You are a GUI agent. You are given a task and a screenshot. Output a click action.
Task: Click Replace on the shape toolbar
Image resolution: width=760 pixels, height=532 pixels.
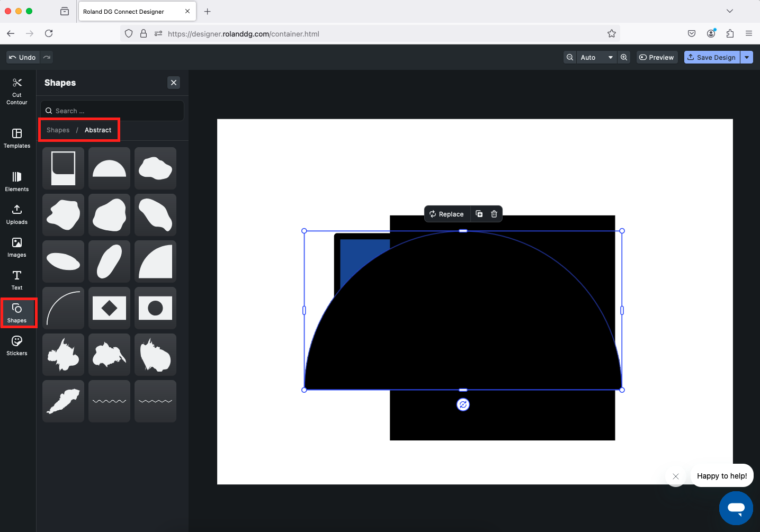point(446,214)
